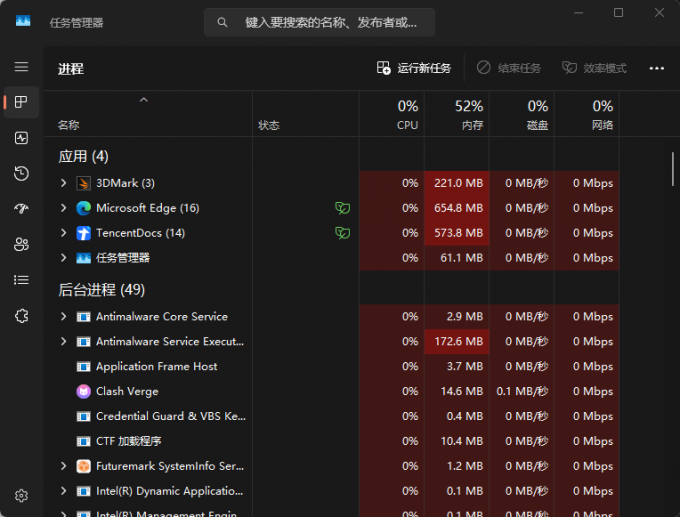Click the Application Frame Host icon
The width and height of the screenshot is (680, 517).
click(83, 367)
